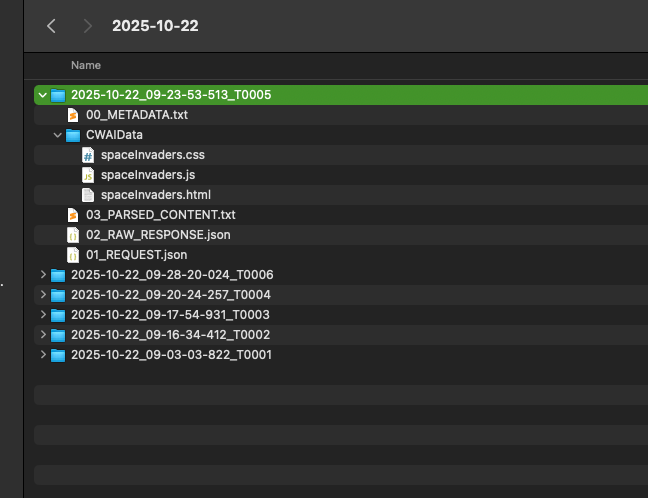The width and height of the screenshot is (648, 498).
Task: Collapse the CWAIData folder chevron
Action: [x=57, y=135]
